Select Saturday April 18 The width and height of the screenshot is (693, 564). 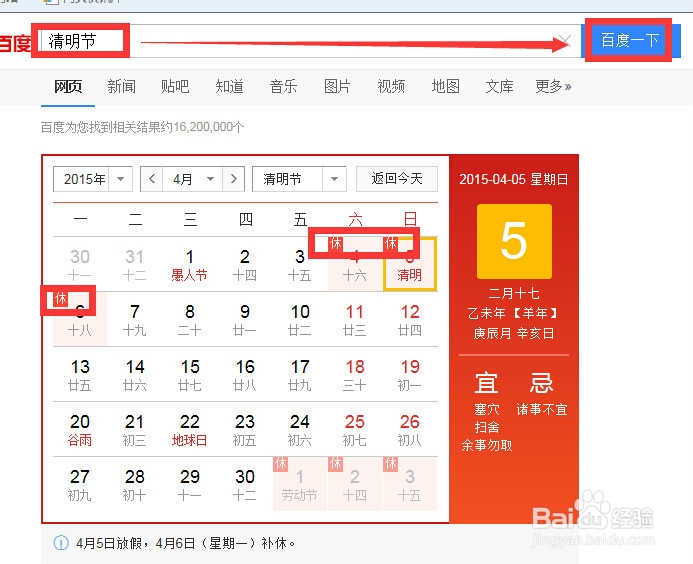pyautogui.click(x=355, y=374)
